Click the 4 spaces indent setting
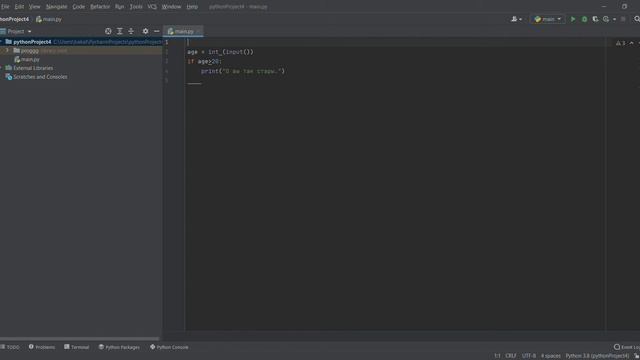The height and width of the screenshot is (360, 640). (x=551, y=356)
